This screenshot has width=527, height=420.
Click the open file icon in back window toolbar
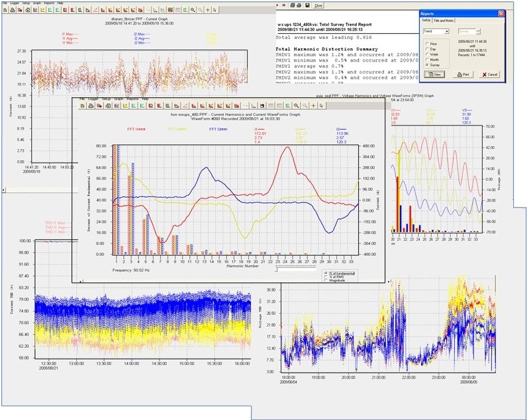click(x=5, y=10)
